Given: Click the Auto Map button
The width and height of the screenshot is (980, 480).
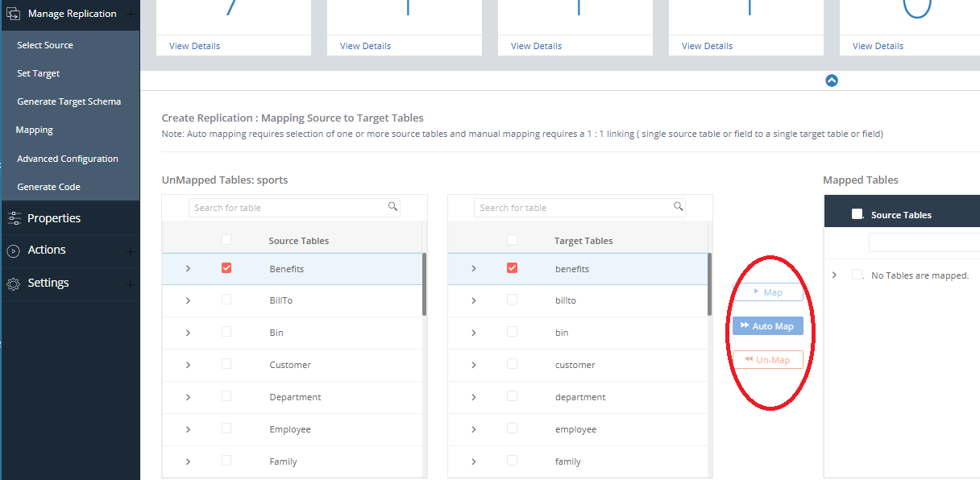Looking at the screenshot, I should (x=768, y=326).
